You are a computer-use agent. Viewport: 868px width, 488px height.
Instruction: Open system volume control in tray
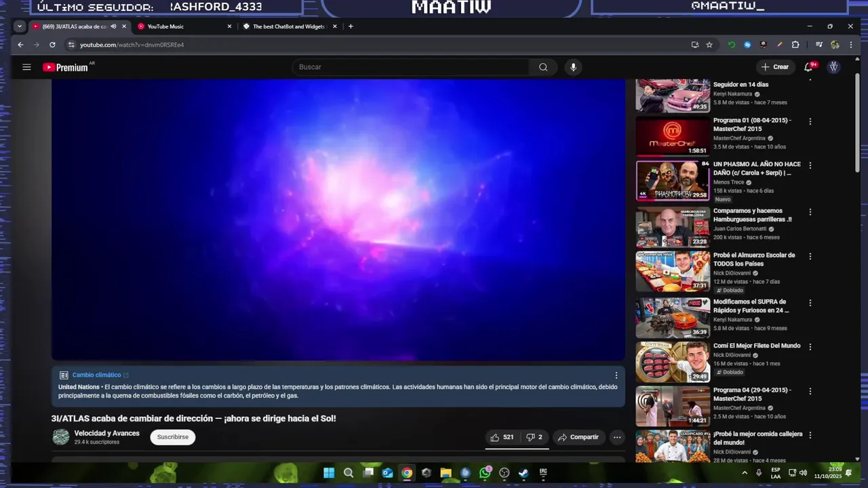pyautogui.click(x=803, y=472)
